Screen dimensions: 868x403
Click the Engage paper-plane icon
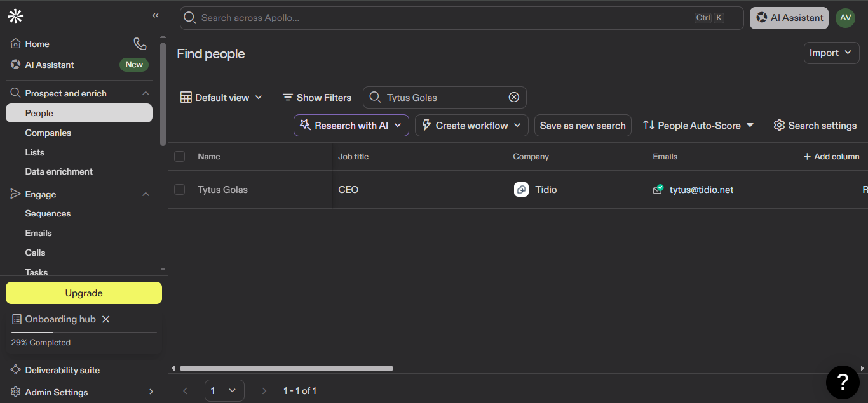pos(16,194)
